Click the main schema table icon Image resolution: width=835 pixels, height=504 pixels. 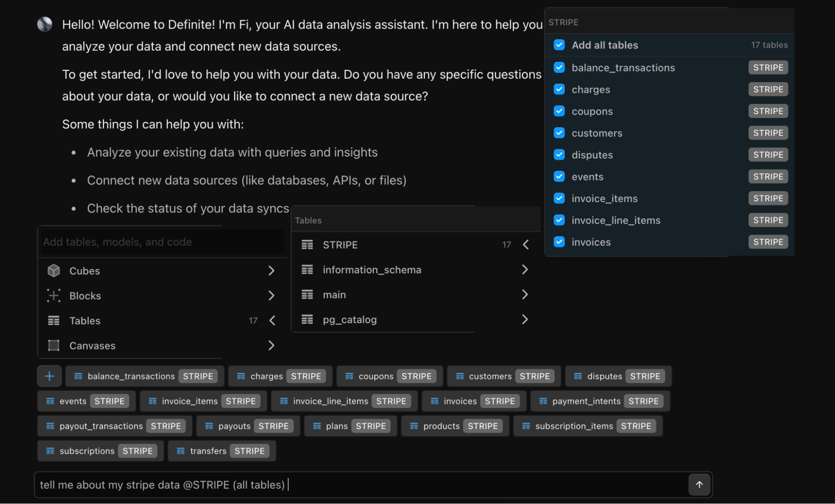click(x=307, y=295)
